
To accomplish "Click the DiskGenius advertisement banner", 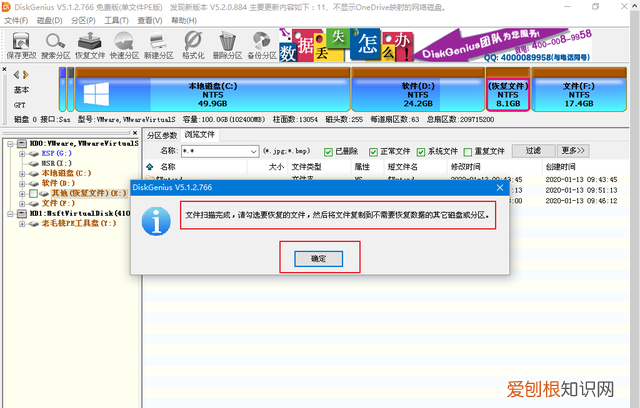I will [436, 45].
